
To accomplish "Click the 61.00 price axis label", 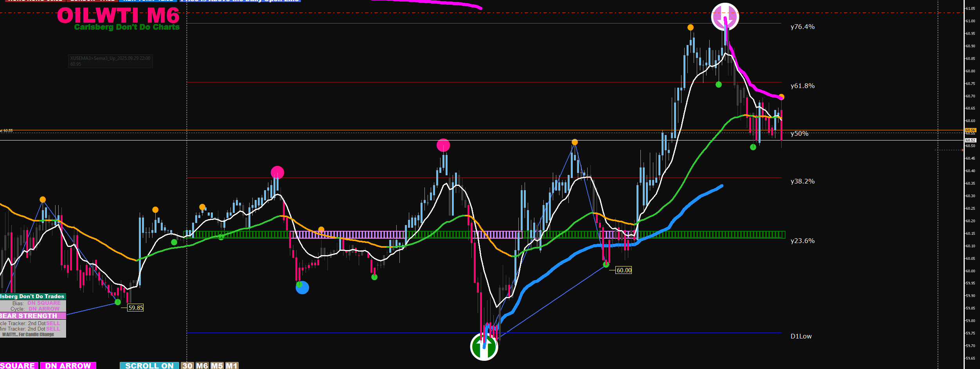I will [970, 21].
